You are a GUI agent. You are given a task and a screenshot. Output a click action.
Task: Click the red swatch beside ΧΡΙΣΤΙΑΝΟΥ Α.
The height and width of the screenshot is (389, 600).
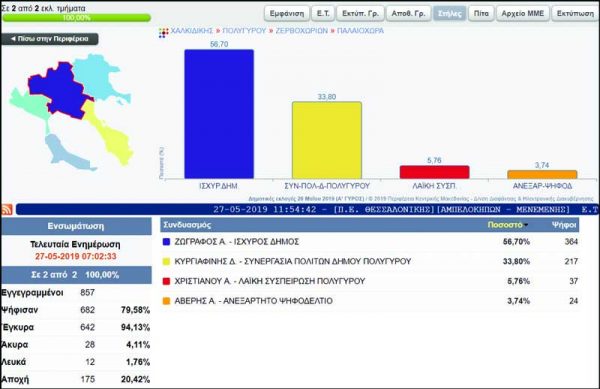click(x=166, y=282)
